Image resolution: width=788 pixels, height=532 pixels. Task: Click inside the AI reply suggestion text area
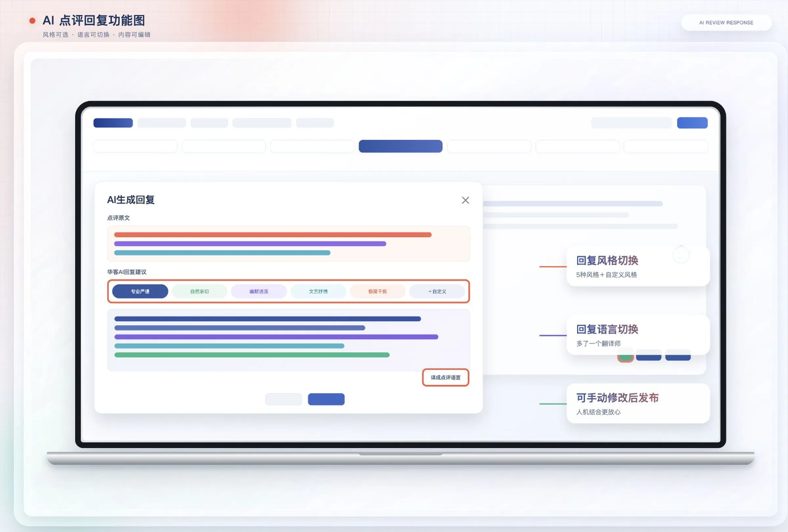[x=289, y=340]
